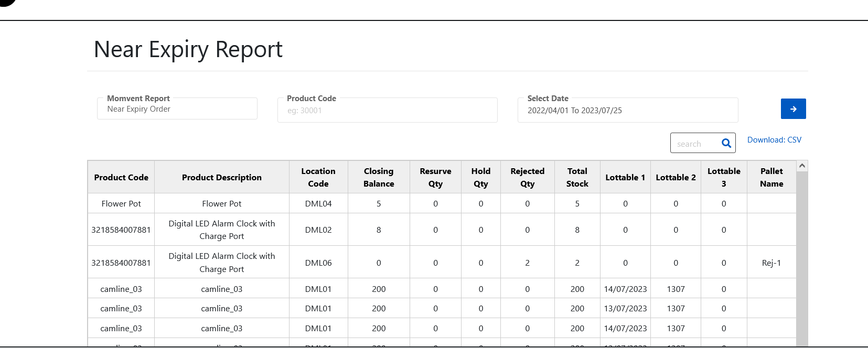The image size is (868, 348).
Task: Click the Total Stock column header
Action: point(577,178)
